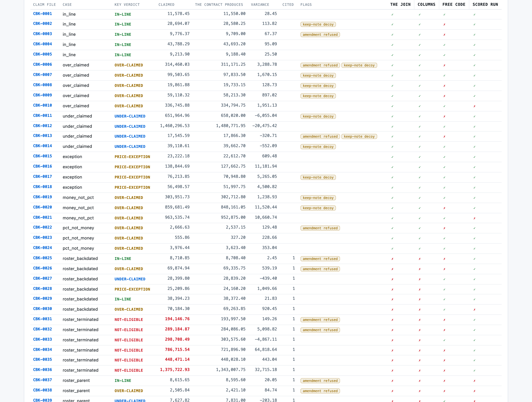Image resolution: width=532 pixels, height=402 pixels.
Task: Click Columns red cross for CBK-0031
Action: [x=419, y=320]
